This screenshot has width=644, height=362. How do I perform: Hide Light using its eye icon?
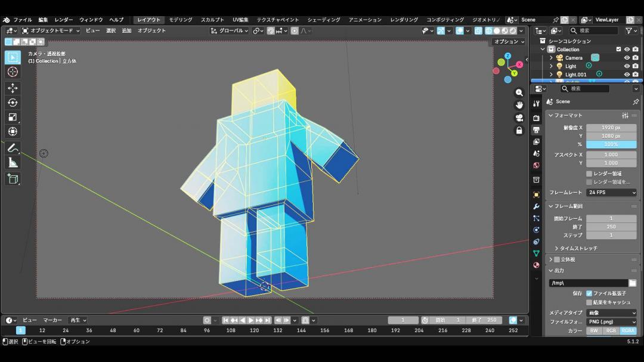click(x=627, y=66)
